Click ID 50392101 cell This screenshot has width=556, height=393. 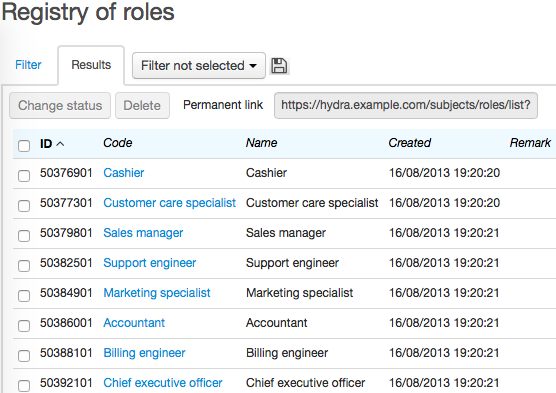click(x=66, y=383)
